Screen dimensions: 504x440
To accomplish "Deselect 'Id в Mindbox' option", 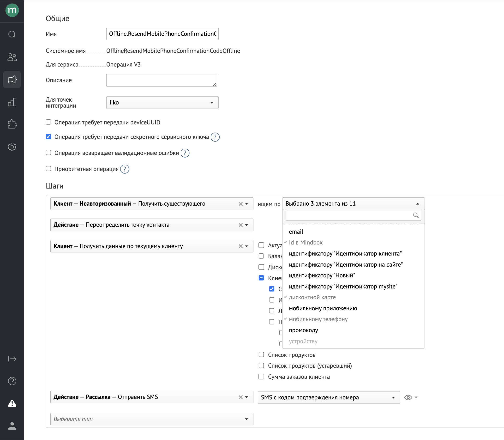I will point(353,243).
